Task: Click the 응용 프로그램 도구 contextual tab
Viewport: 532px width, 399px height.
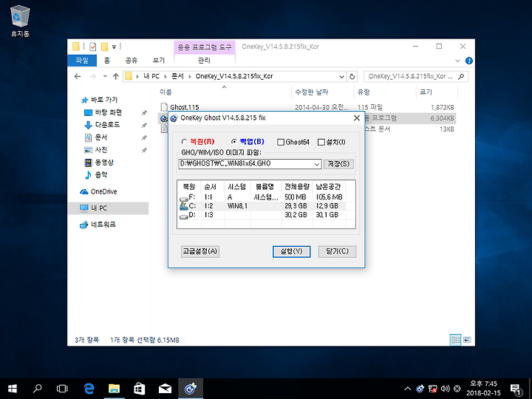Action: (x=204, y=47)
